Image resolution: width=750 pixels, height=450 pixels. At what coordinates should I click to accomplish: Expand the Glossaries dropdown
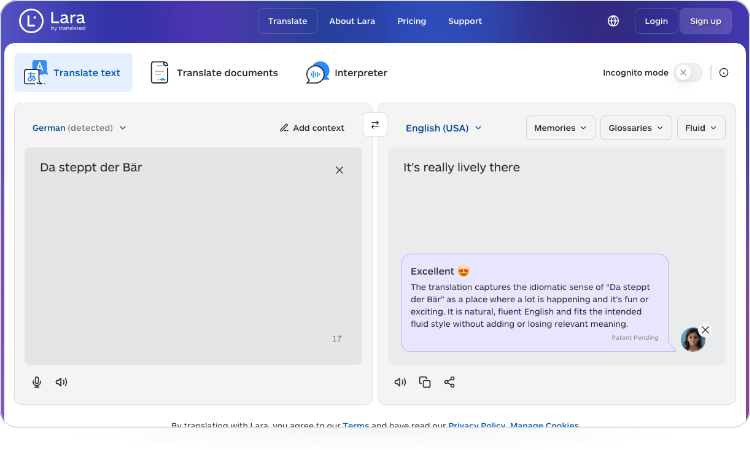(x=636, y=128)
